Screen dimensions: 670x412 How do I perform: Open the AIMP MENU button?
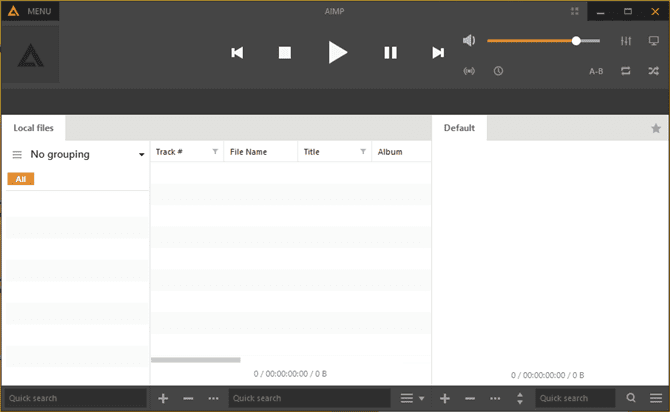30,11
